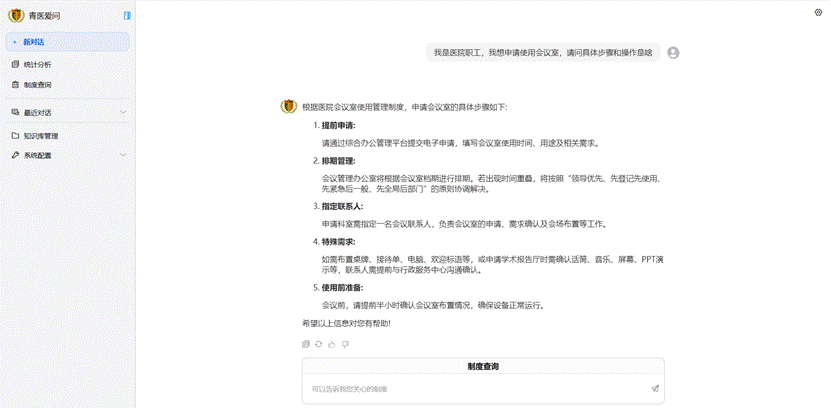Click the settings gear icon

[818, 13]
